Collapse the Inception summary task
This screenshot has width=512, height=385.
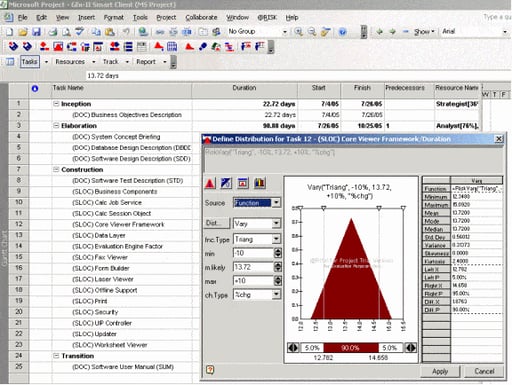tap(56, 104)
